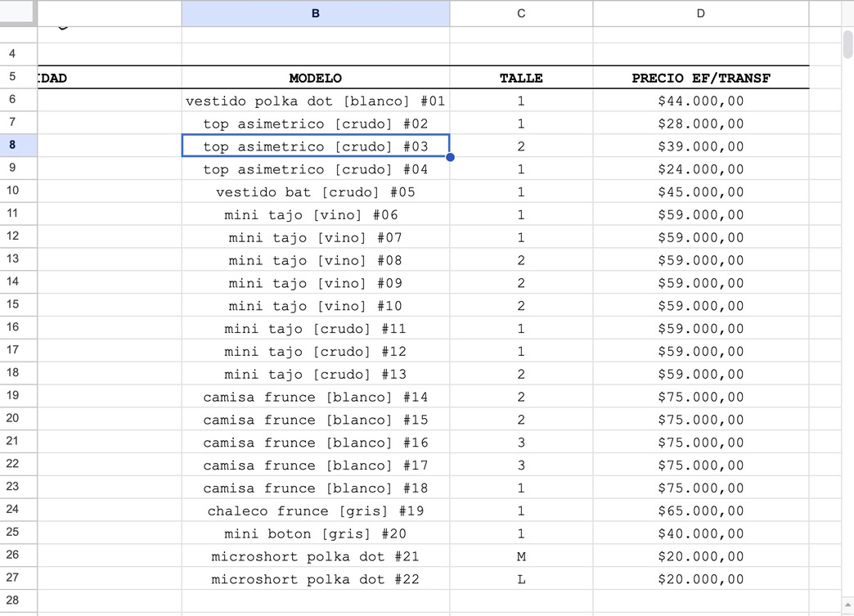Select column C header
This screenshot has width=854, height=616.
(521, 13)
